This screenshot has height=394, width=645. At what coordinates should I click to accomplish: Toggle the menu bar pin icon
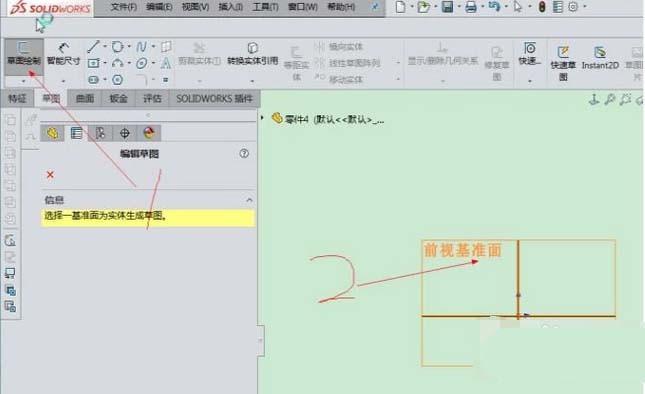pyautogui.click(x=375, y=7)
